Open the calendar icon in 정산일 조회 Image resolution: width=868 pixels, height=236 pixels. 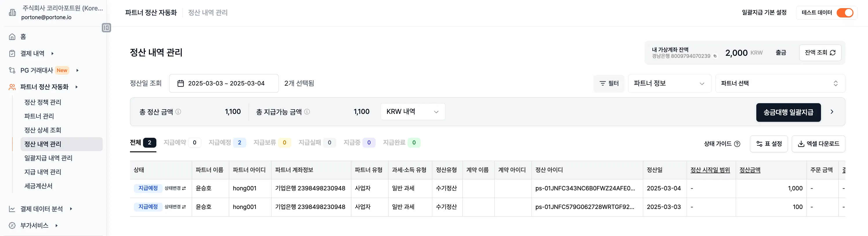[181, 83]
